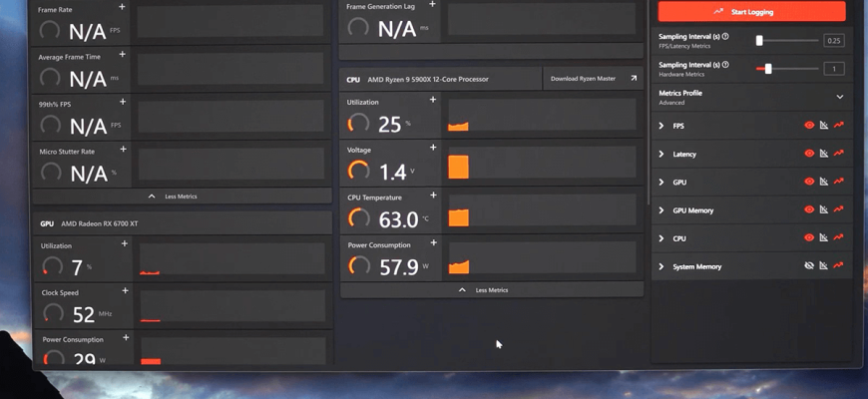Click the Start Logging button

pos(751,12)
